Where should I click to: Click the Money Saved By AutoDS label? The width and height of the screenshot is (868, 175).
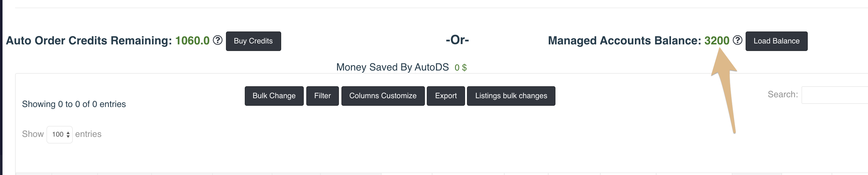(x=392, y=67)
